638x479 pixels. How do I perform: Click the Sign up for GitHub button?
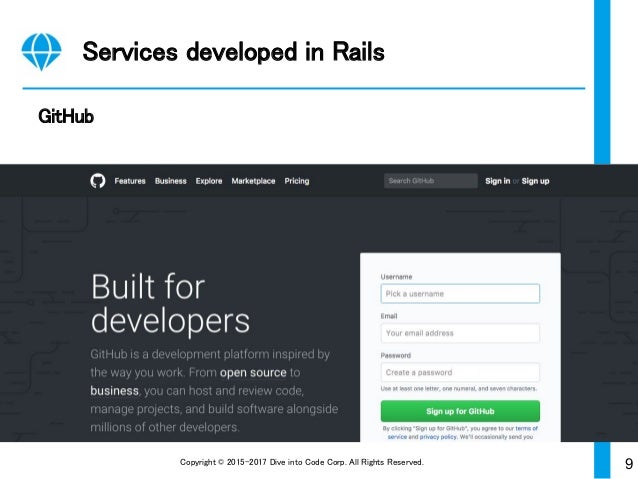pyautogui.click(x=460, y=411)
